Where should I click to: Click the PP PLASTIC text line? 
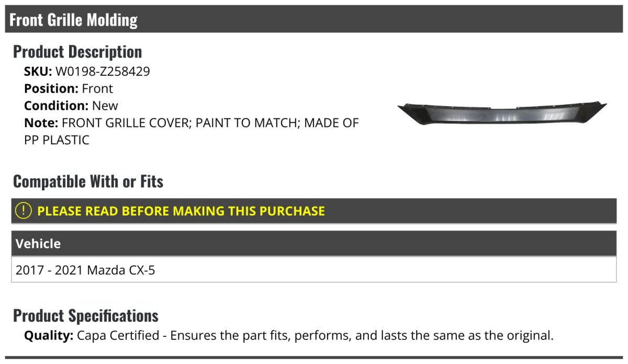[x=57, y=140]
